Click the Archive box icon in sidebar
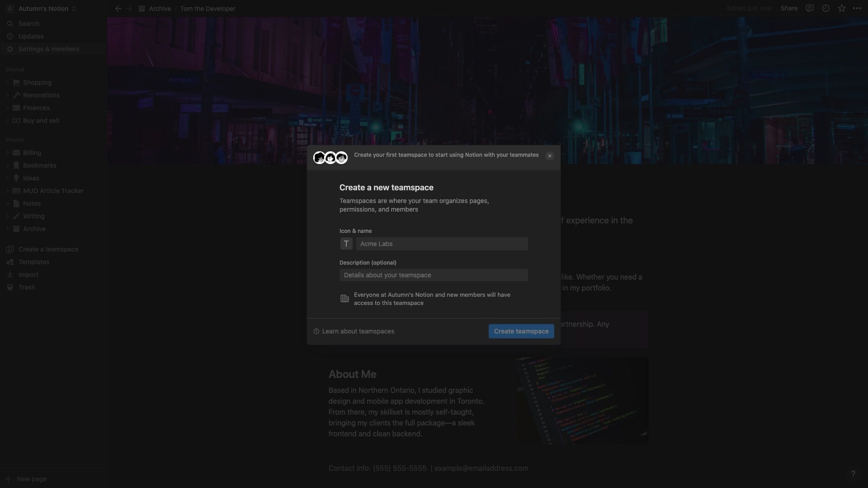This screenshot has width=868, height=488. point(16,229)
